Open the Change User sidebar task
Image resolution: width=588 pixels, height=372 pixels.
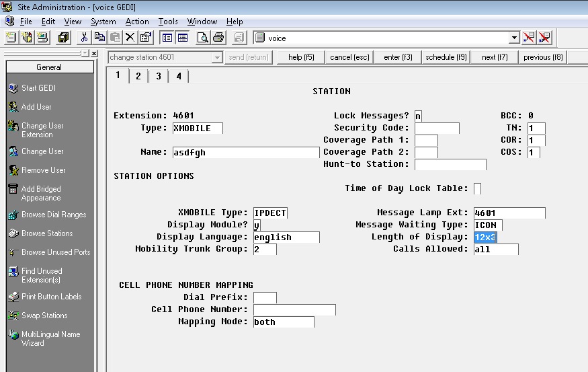tap(36, 151)
